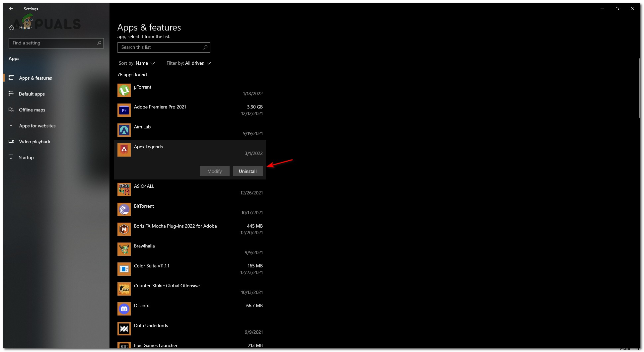Click the Startup sidebar icon
The width and height of the screenshot is (644, 352).
pos(11,157)
